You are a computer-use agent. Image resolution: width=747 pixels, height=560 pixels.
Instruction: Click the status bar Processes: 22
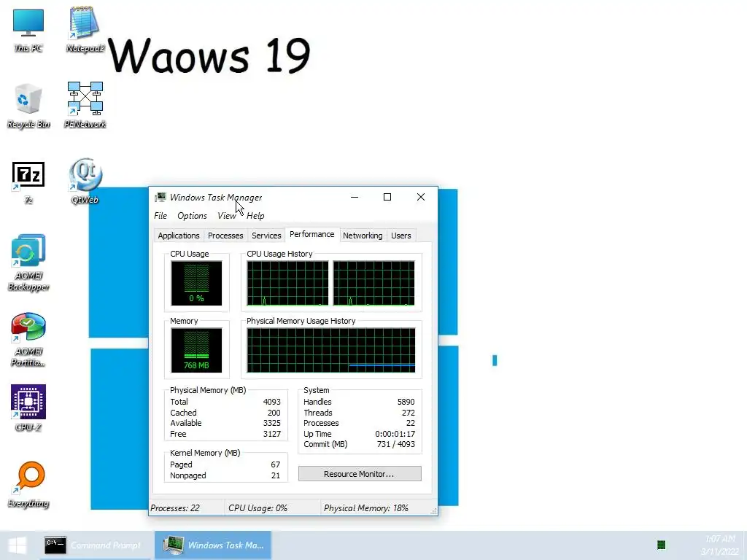click(175, 508)
